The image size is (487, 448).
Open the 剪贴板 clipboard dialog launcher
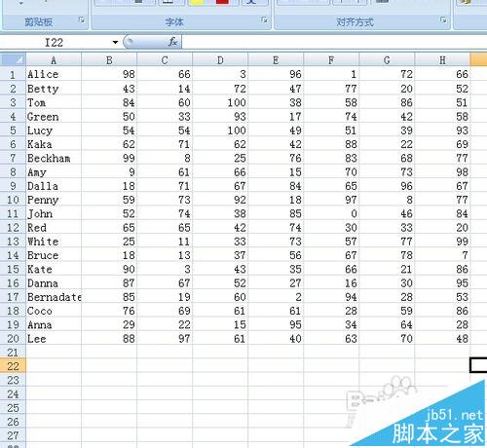[x=81, y=20]
